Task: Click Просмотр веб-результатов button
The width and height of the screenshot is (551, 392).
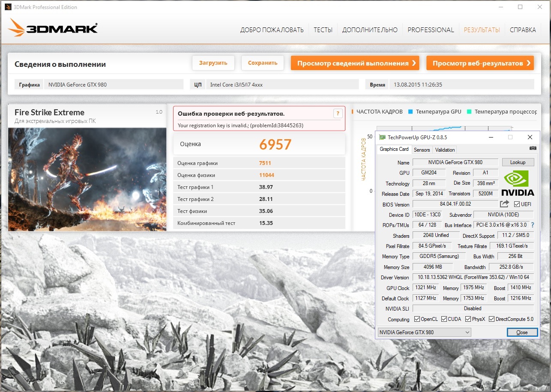Action: coord(480,63)
